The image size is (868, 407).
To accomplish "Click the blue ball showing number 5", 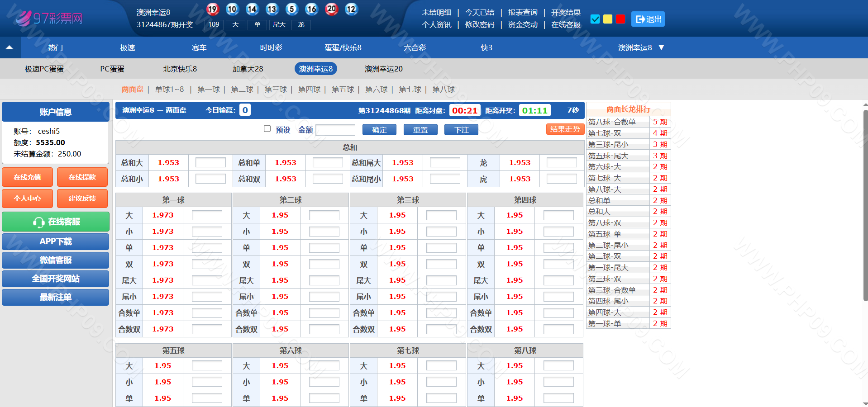I will pyautogui.click(x=292, y=9).
